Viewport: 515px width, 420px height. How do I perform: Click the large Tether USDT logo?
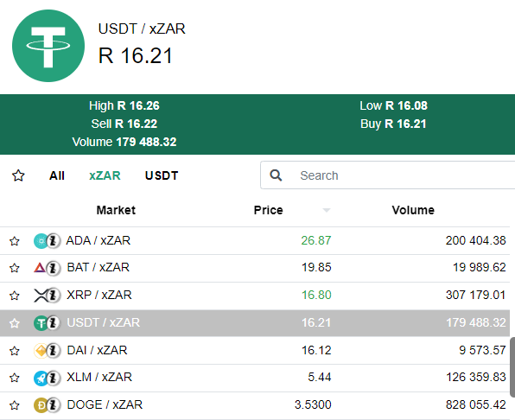coord(48,46)
